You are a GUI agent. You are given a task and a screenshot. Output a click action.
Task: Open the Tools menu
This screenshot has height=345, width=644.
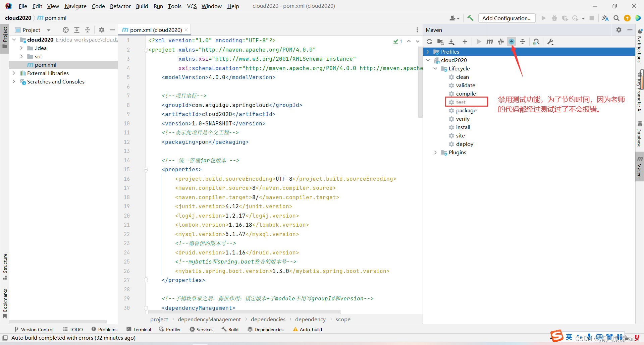pyautogui.click(x=174, y=6)
